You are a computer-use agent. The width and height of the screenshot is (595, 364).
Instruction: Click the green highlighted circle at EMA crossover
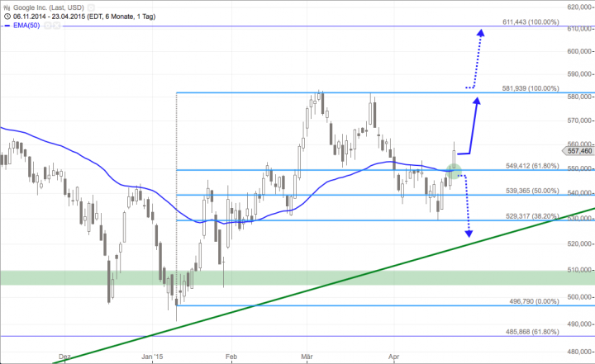point(454,172)
